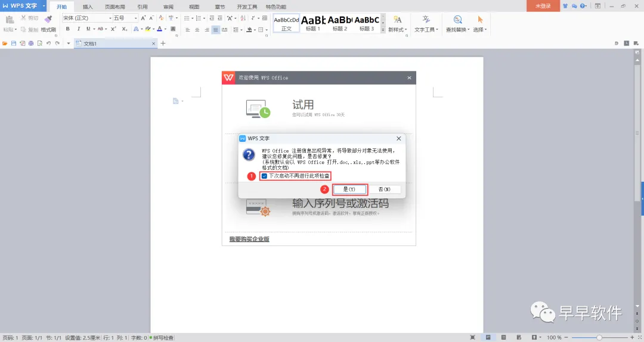Image resolution: width=644 pixels, height=342 pixels.
Task: Add a new document tab with plus button
Action: point(163,43)
